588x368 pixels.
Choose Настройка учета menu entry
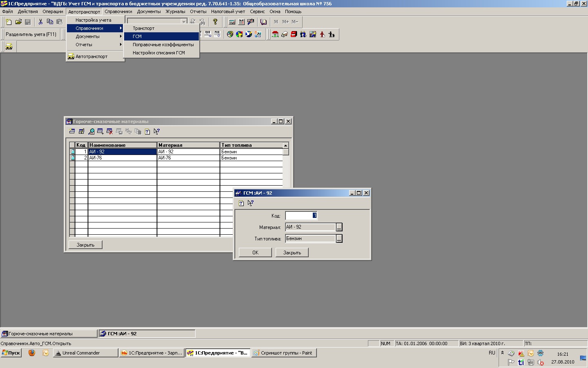pyautogui.click(x=96, y=20)
